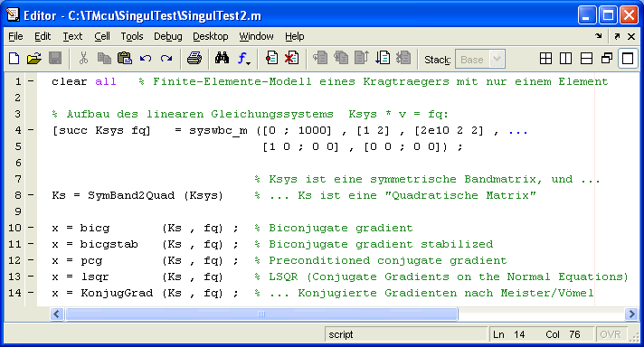Toggle breakpoint dash on line 10
This screenshot has height=347, width=644.
31,228
